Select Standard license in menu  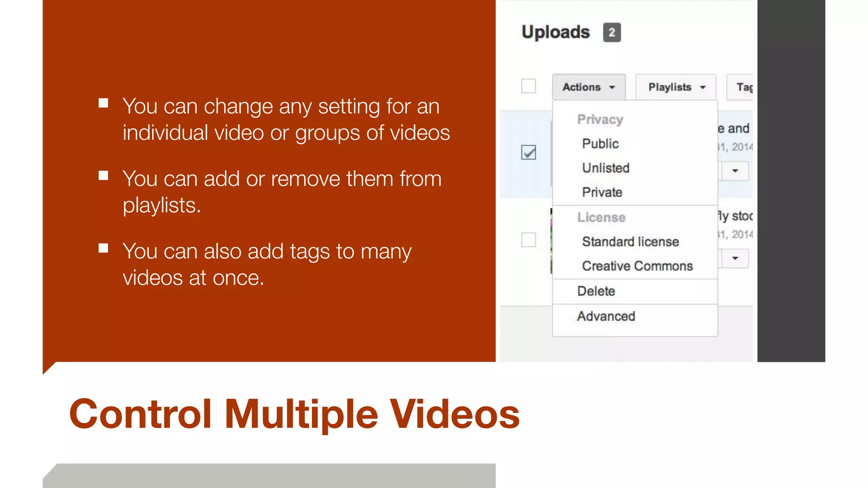[x=630, y=241]
